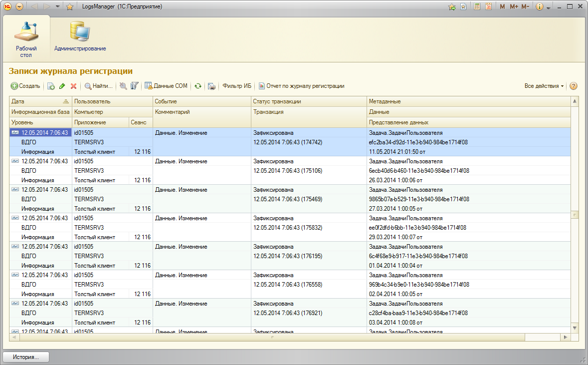Image resolution: width=588 pixels, height=365 pixels.
Task: Click the red X delete record icon
Action: point(73,86)
